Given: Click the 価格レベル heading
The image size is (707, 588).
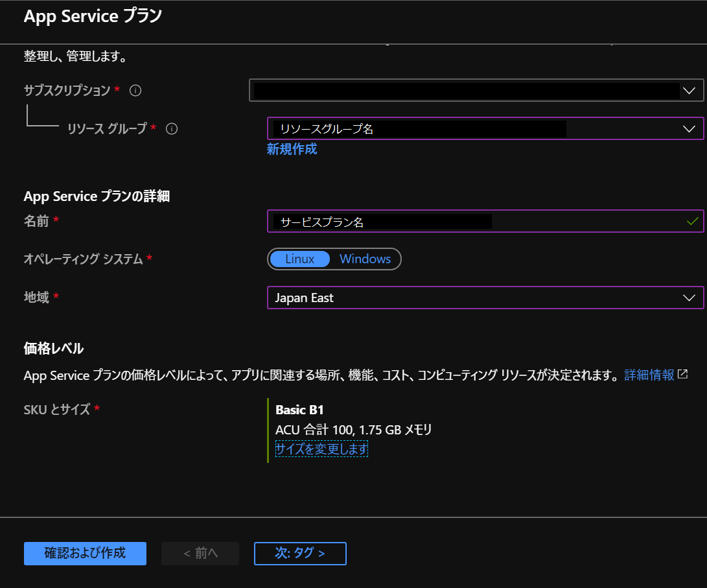Looking at the screenshot, I should tap(54, 349).
